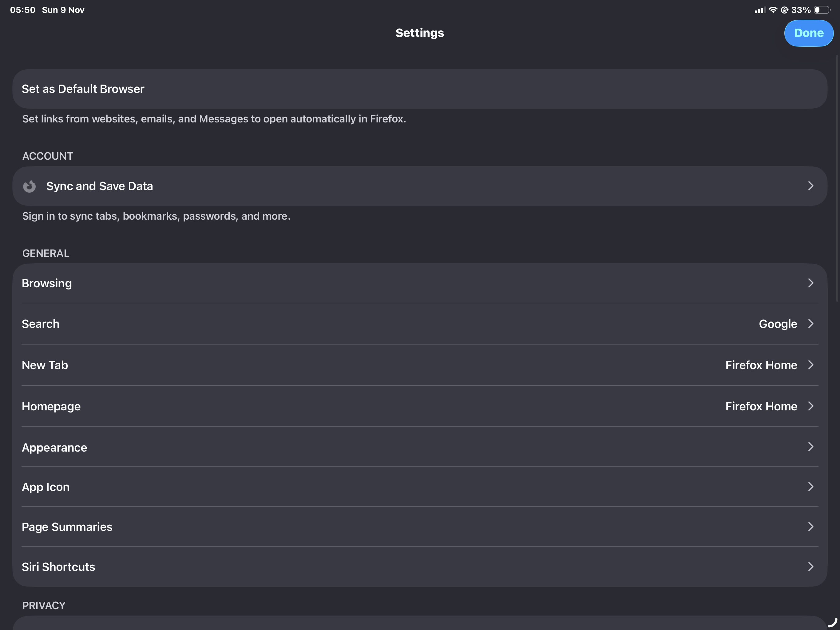The width and height of the screenshot is (840, 630).
Task: Expand Siri Shortcuts with its arrow
Action: [x=810, y=567]
